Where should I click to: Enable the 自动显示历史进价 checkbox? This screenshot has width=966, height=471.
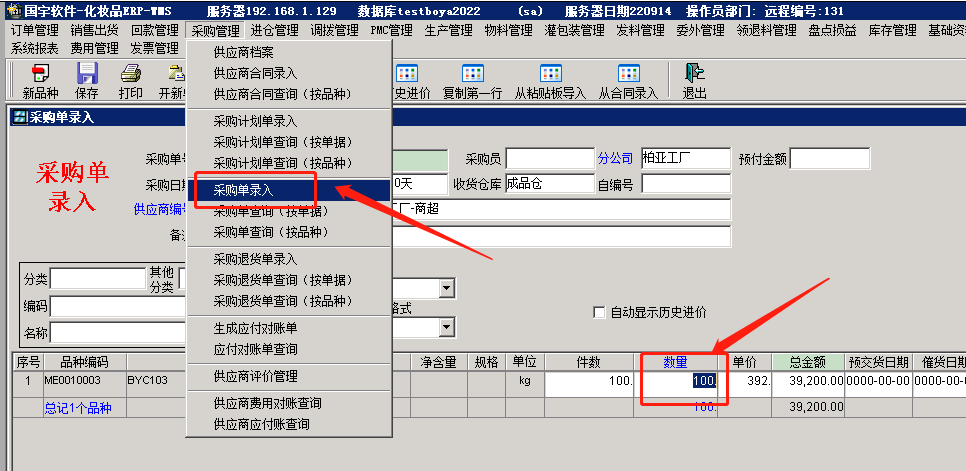coord(600,312)
